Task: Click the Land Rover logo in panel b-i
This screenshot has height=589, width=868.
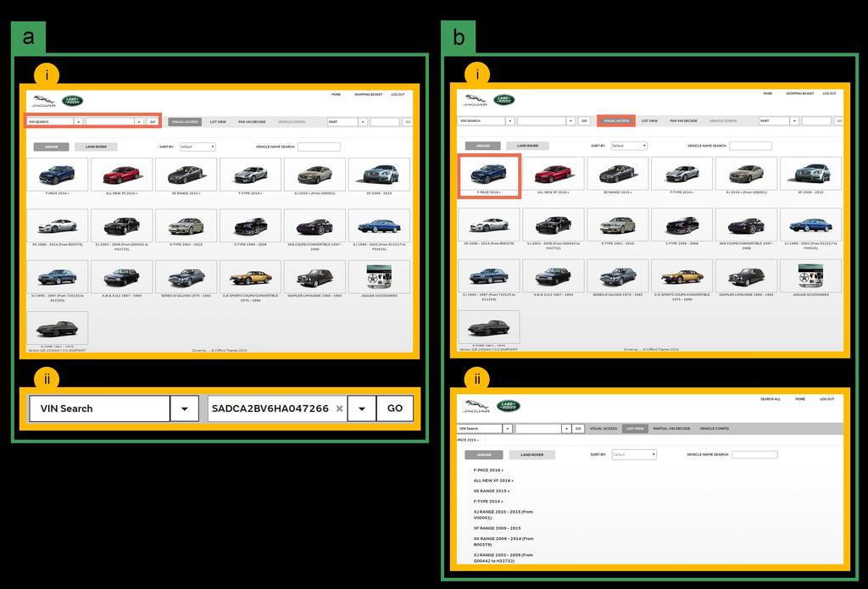Action: click(x=504, y=100)
